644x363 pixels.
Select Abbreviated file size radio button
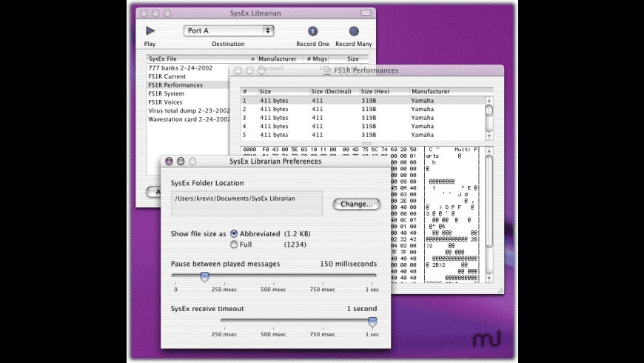tap(234, 233)
